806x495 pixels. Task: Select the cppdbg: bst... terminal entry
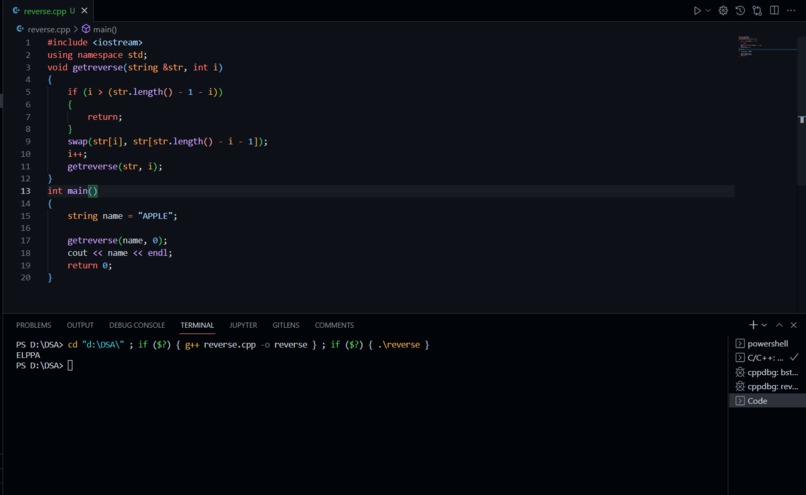pos(767,372)
